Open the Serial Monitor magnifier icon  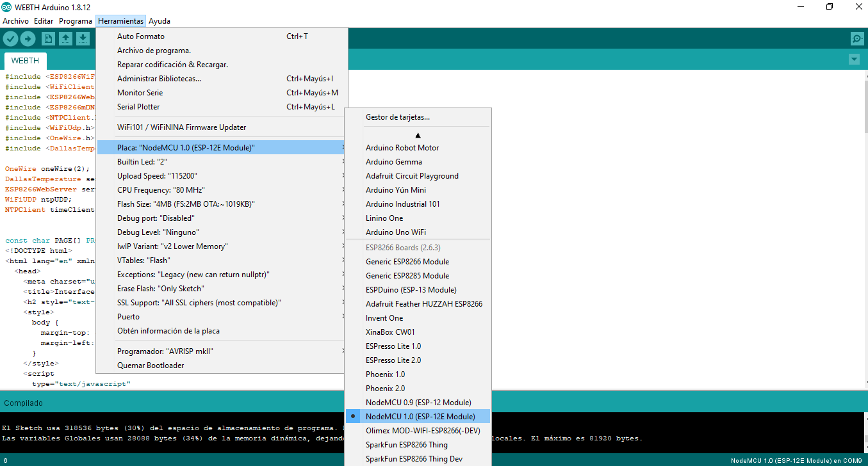857,39
